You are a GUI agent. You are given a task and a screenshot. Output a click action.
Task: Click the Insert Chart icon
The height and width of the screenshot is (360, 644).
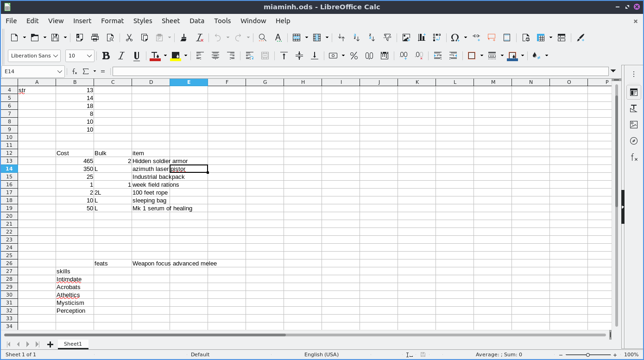click(422, 38)
